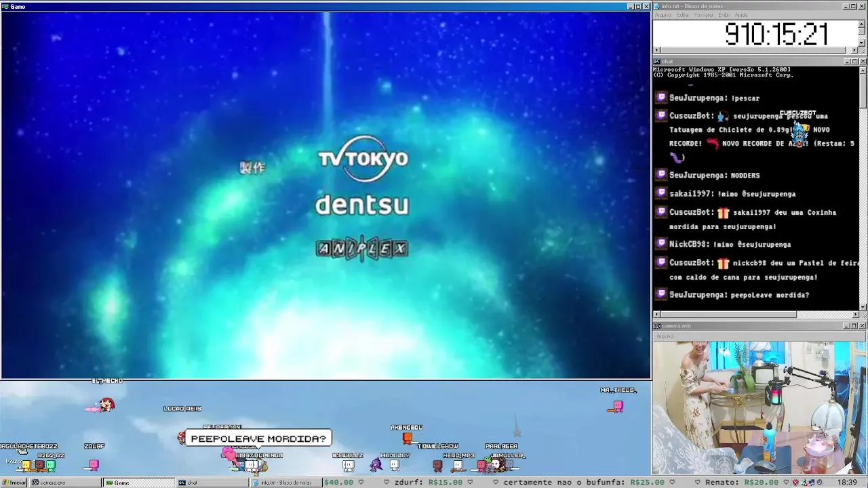868x488 pixels.
Task: Click scroll left arrow in chat window
Action: tap(656, 314)
